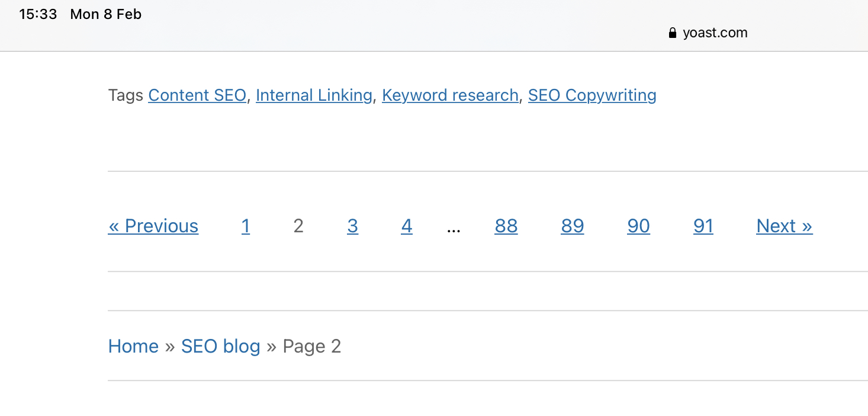Click the pagination ellipsis
868x416 pixels.
click(454, 226)
